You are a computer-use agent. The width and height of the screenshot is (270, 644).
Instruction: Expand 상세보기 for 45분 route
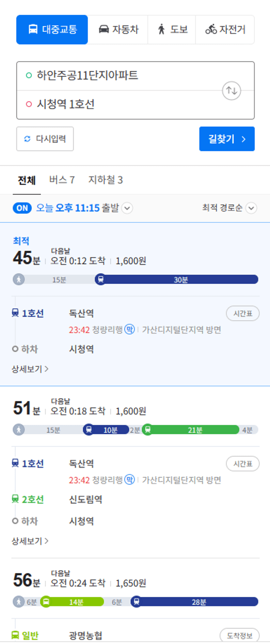[x=30, y=369]
